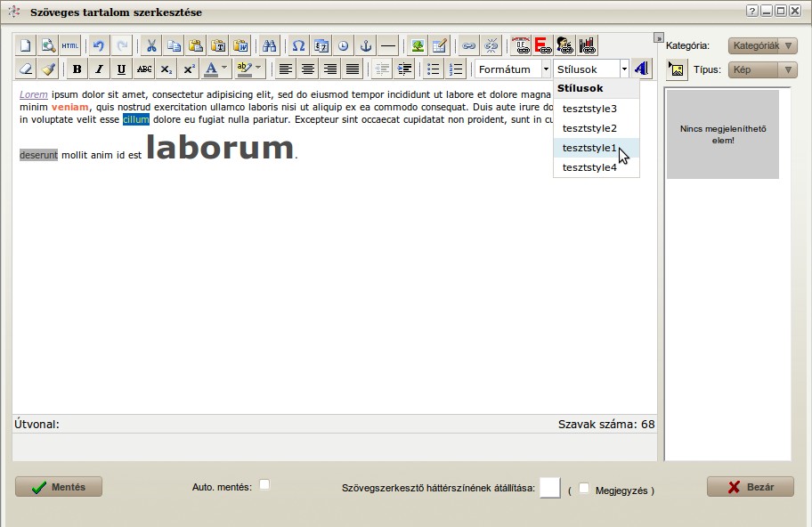Insert an unordered bullet list
This screenshot has height=527, width=812.
tap(433, 69)
